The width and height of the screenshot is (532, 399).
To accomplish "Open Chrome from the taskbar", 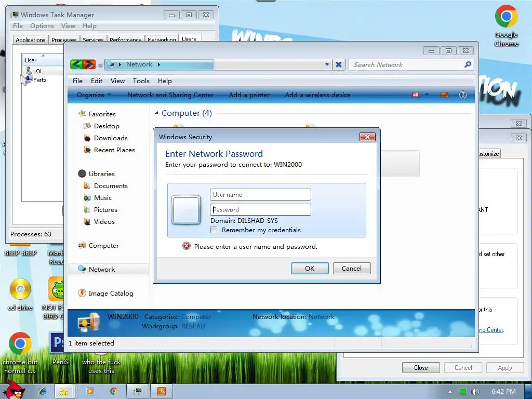I will click(x=113, y=391).
